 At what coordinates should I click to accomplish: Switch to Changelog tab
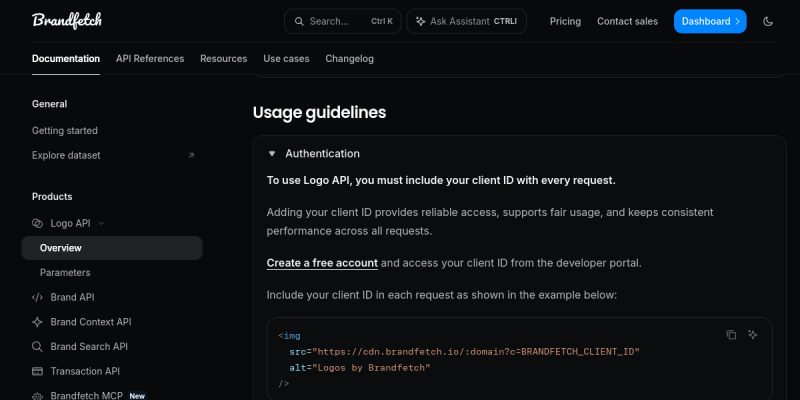(x=349, y=59)
